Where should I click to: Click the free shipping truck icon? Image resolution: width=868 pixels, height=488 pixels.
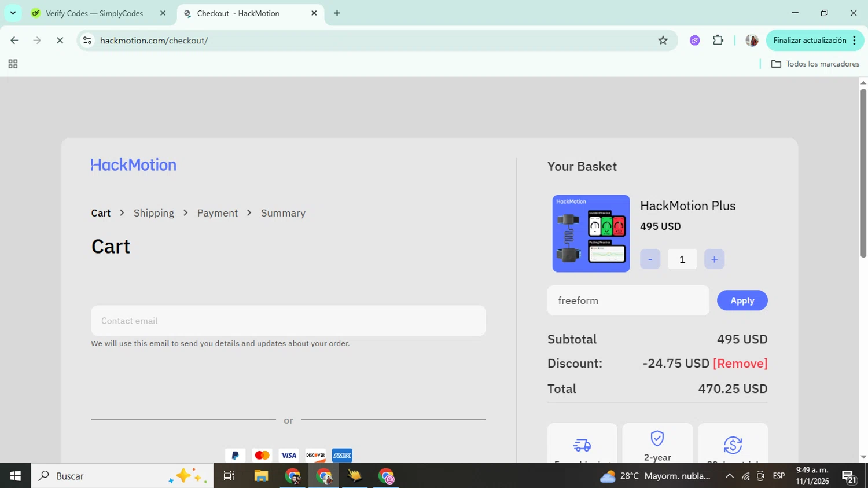click(x=582, y=445)
